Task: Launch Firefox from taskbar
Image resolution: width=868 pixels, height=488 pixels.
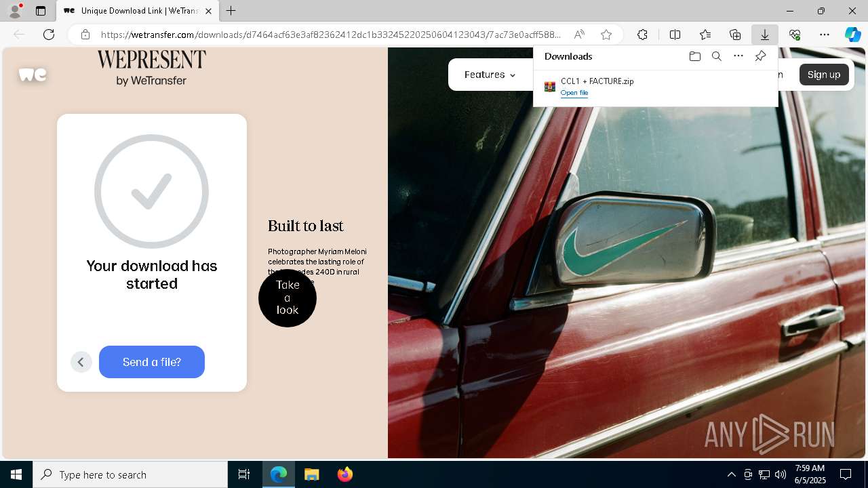Action: coord(344,474)
